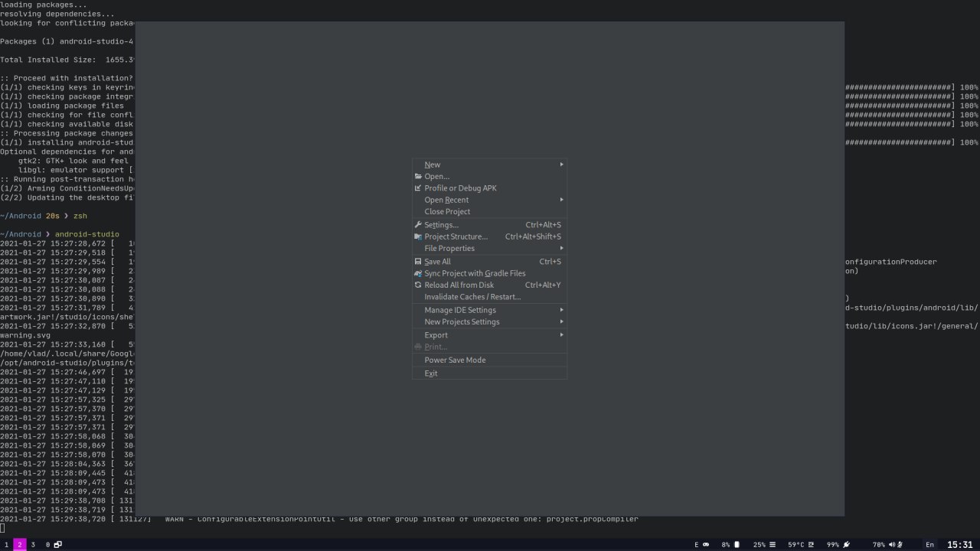The image size is (980, 551).
Task: Click the 'android-studio' command in terminal
Action: [x=87, y=234]
